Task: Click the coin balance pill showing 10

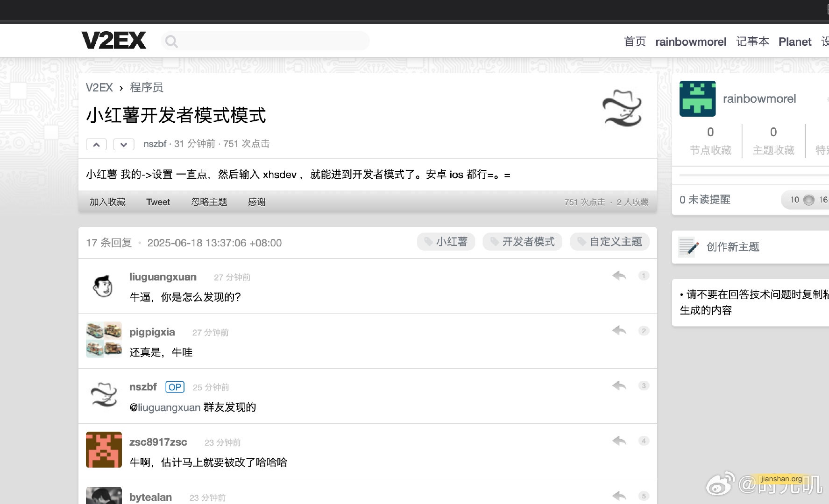Action: click(806, 200)
